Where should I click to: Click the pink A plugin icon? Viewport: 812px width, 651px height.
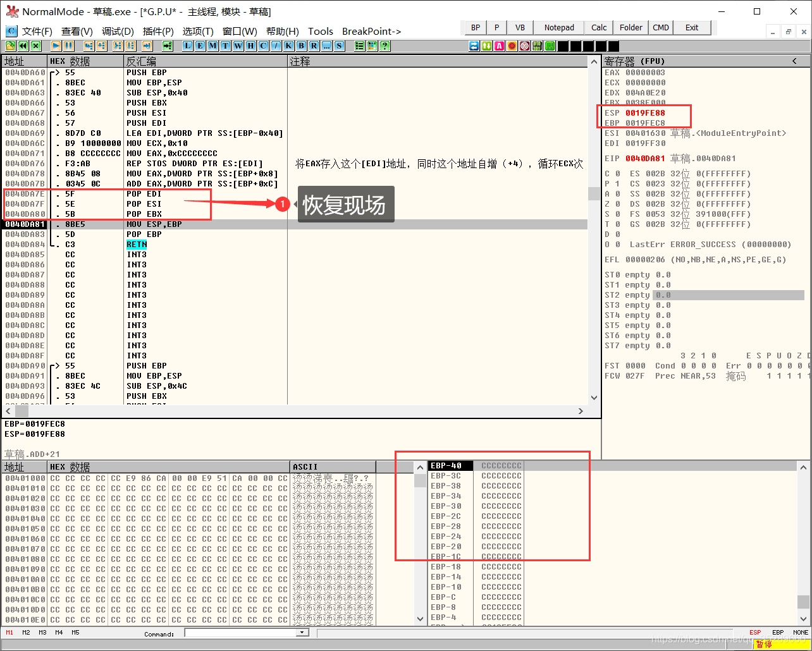coord(500,46)
